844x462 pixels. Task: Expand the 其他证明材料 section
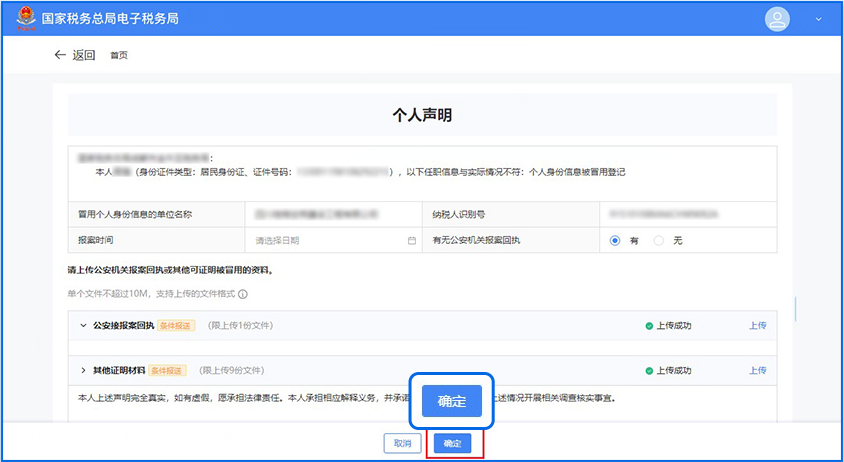(83, 371)
